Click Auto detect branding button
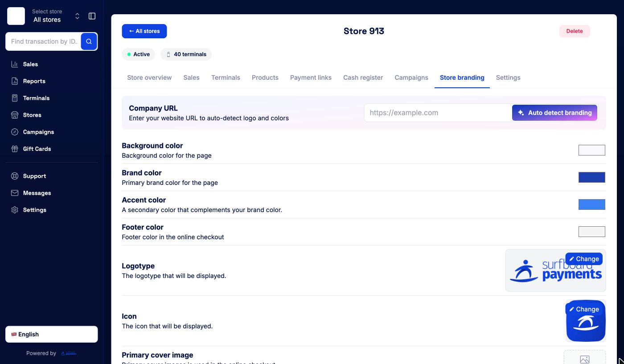The image size is (624, 364). click(554, 113)
